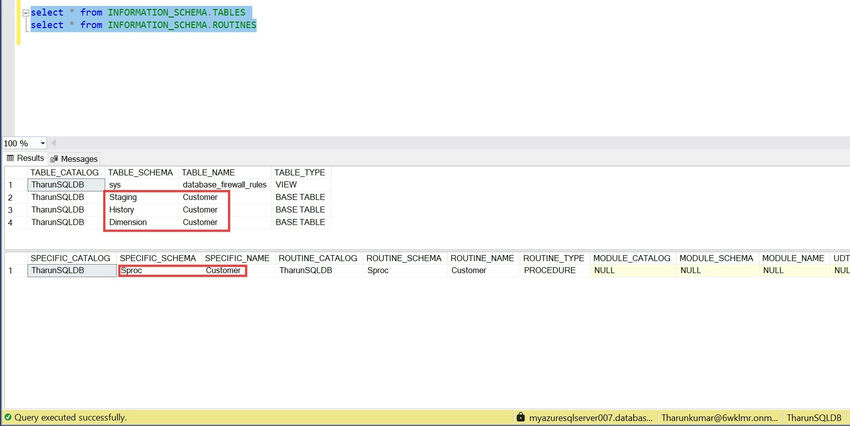This screenshot has height=426, width=850.
Task: Select the TABLE_TYPE column header
Action: point(300,172)
